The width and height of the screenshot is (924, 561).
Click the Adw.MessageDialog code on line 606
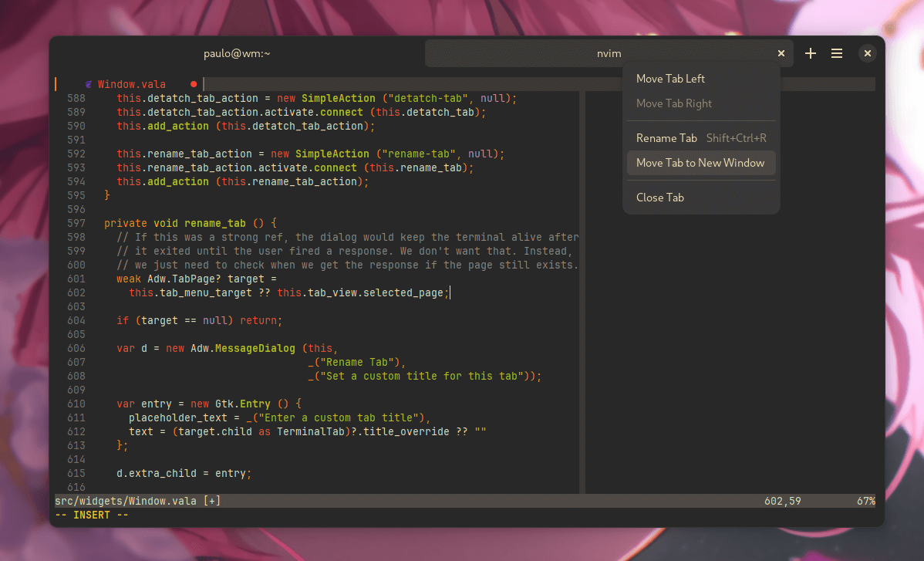click(247, 348)
